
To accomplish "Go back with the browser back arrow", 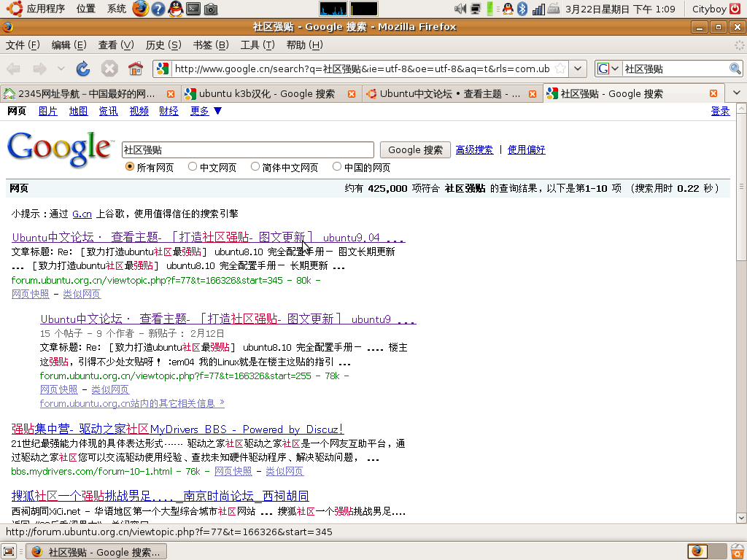I will pos(13,69).
